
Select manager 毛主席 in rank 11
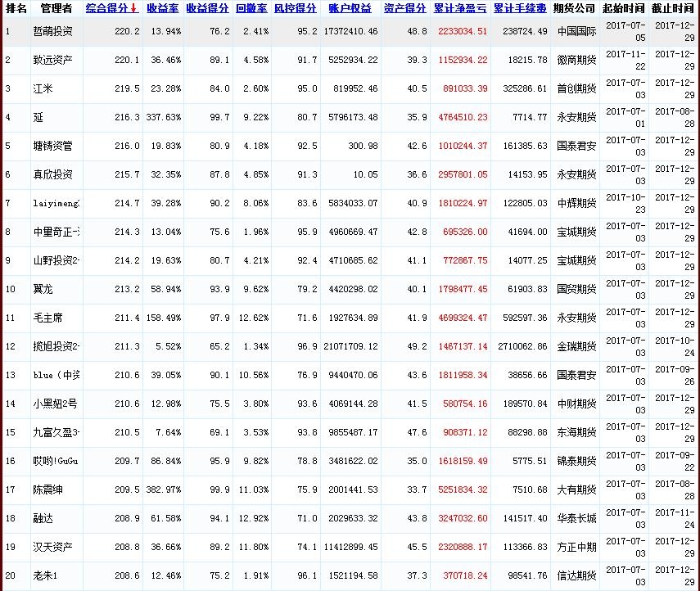click(47, 318)
